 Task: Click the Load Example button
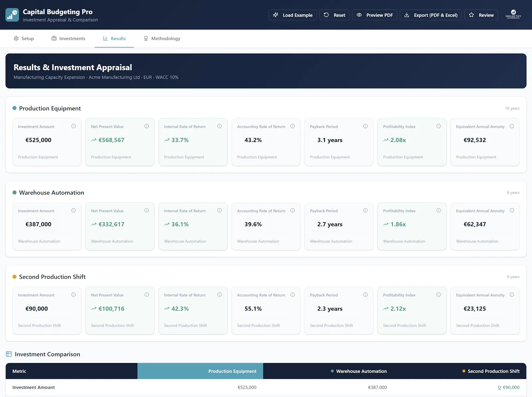click(x=293, y=15)
